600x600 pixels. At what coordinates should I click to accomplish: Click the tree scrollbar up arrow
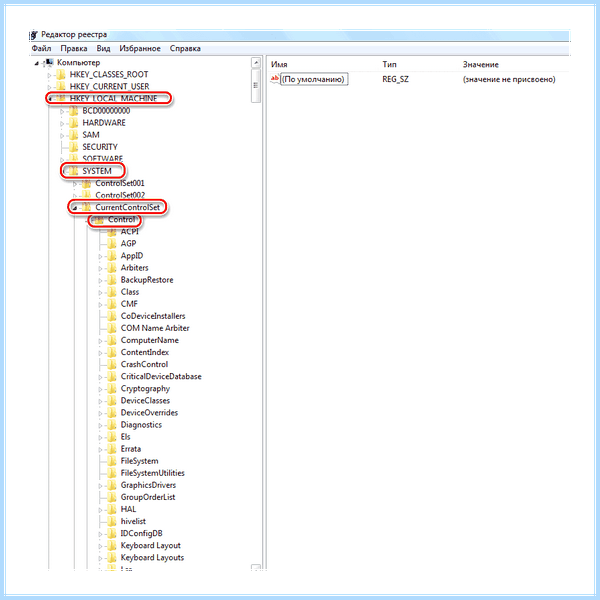point(256,63)
